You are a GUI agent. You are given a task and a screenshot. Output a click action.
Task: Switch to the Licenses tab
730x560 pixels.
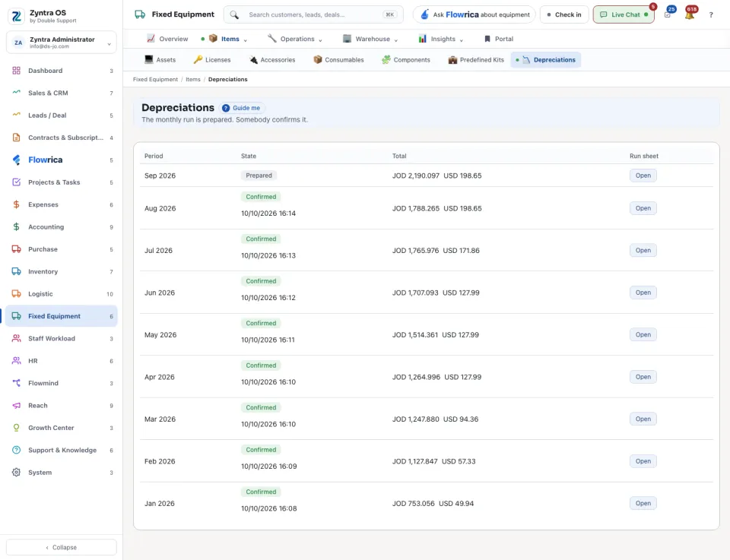click(212, 60)
